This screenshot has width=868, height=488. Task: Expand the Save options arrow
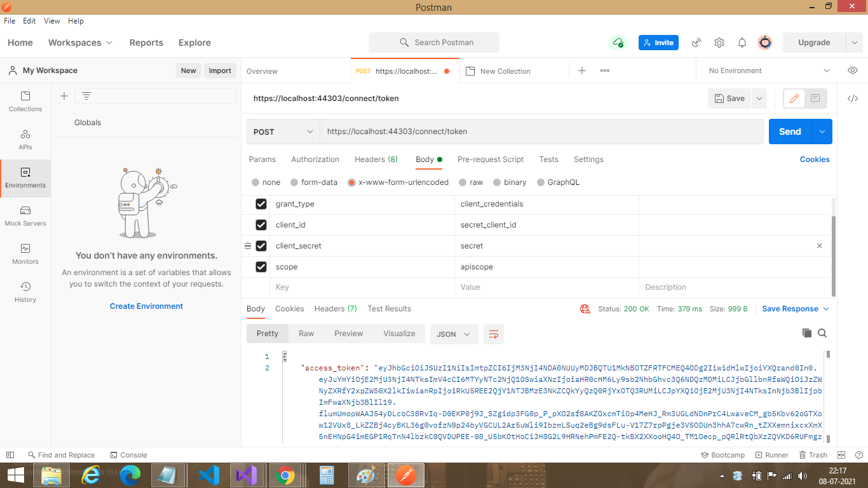coord(759,98)
